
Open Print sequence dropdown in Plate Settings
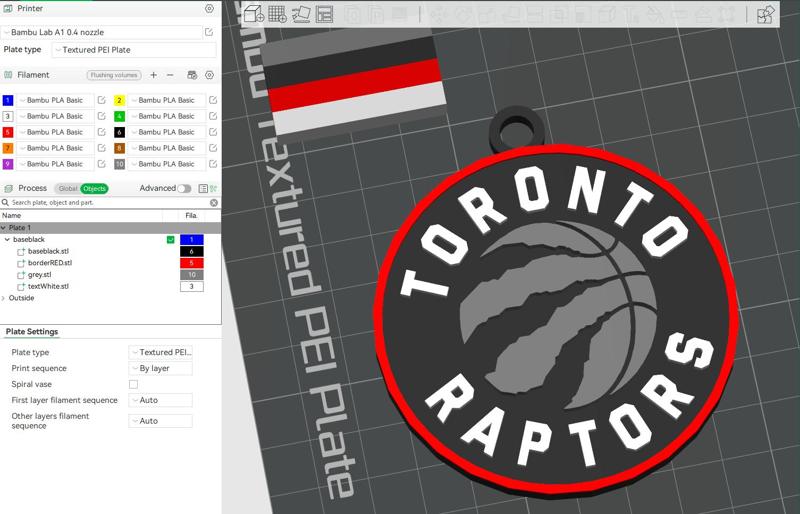point(160,369)
